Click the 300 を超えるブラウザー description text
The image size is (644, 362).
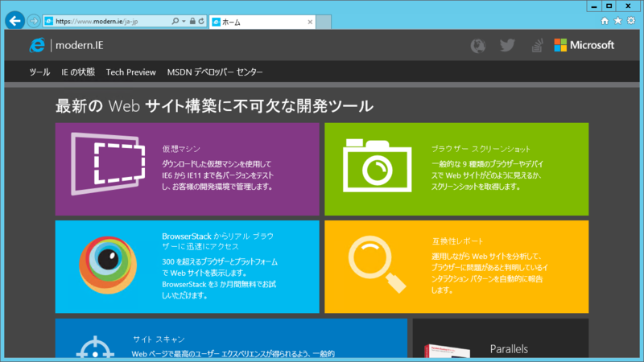click(220, 278)
